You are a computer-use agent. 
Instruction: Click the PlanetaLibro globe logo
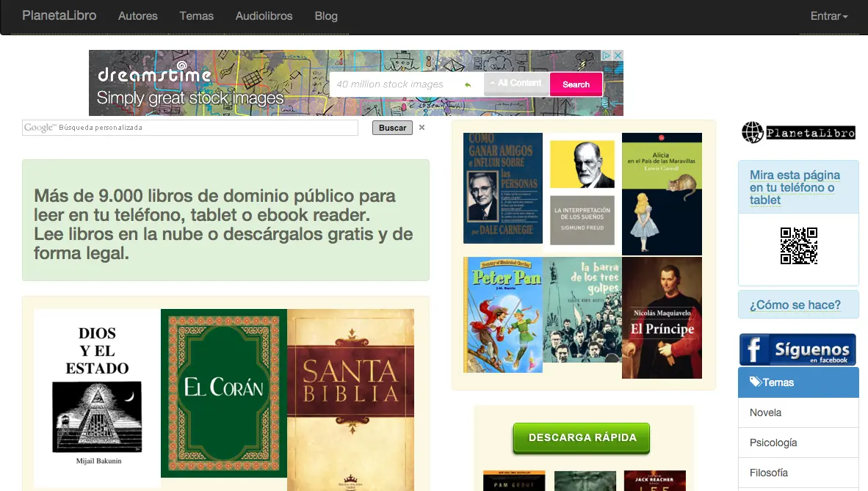[x=798, y=132]
